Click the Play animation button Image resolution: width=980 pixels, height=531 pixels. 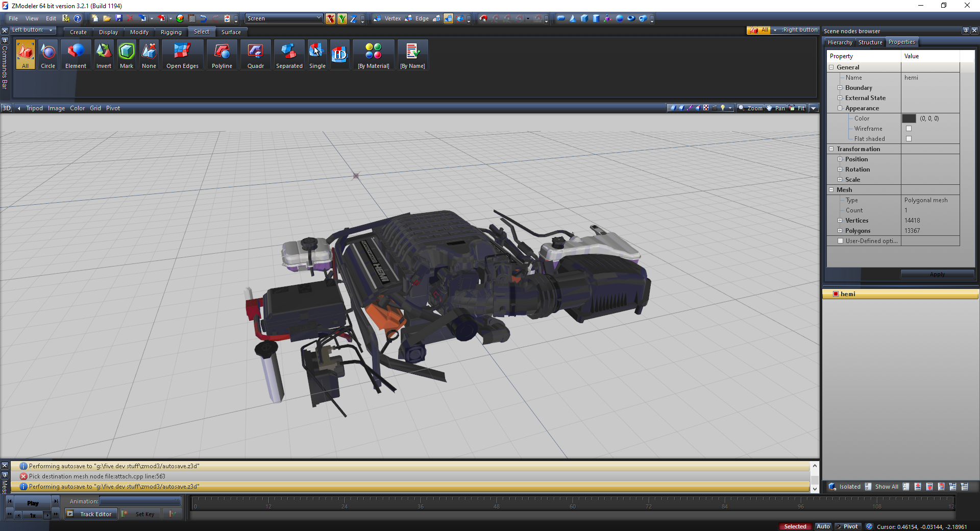coord(33,503)
